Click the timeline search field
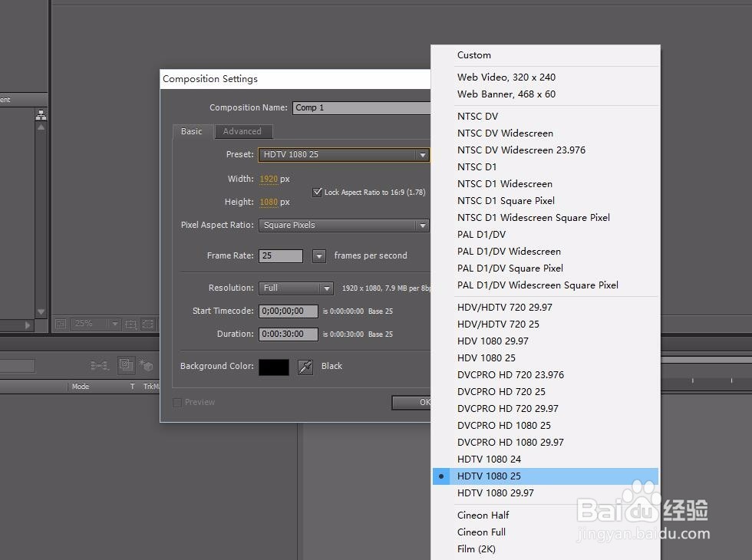This screenshot has width=752, height=560. pos(17,366)
